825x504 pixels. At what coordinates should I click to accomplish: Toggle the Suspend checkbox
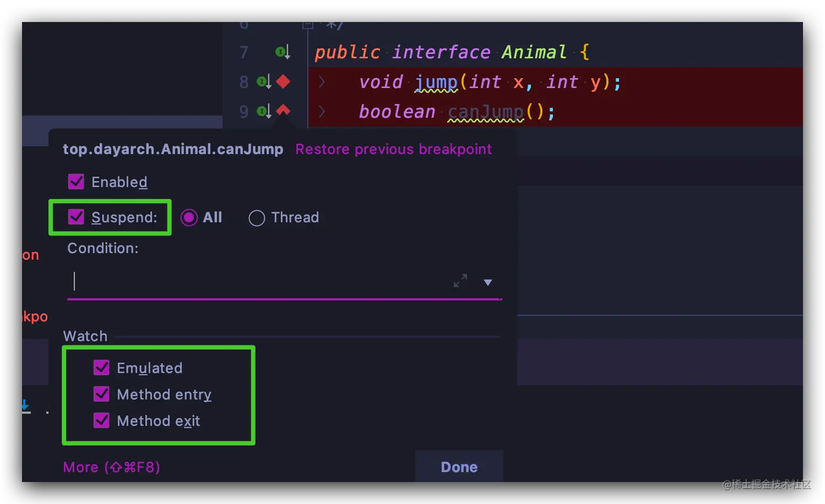tap(76, 217)
